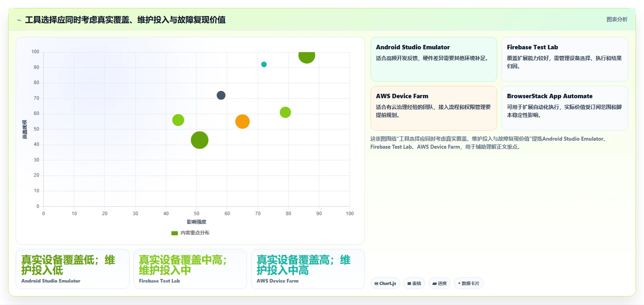Select 真实设备覆盖高 stat card

click(x=308, y=269)
